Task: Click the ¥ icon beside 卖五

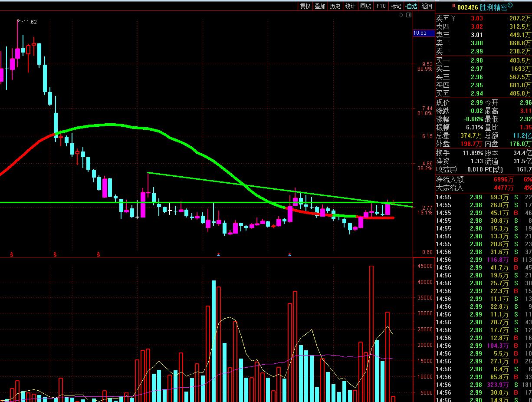Action: pos(453,18)
